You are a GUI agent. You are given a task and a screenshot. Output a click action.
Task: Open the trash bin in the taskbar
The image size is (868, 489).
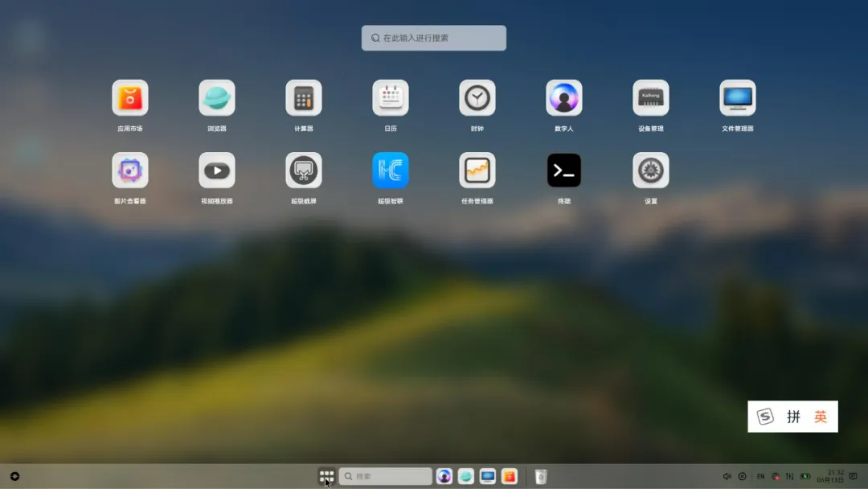[x=541, y=476]
